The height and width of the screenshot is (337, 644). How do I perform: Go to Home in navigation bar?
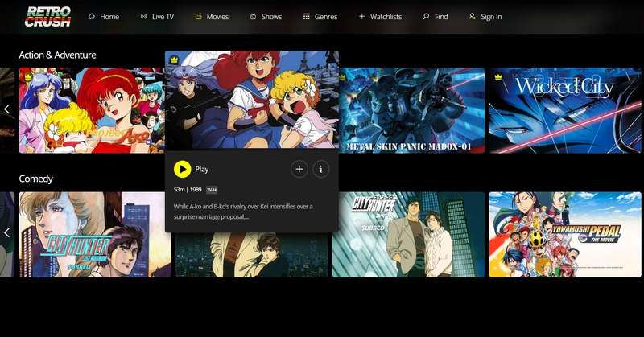coord(104,17)
